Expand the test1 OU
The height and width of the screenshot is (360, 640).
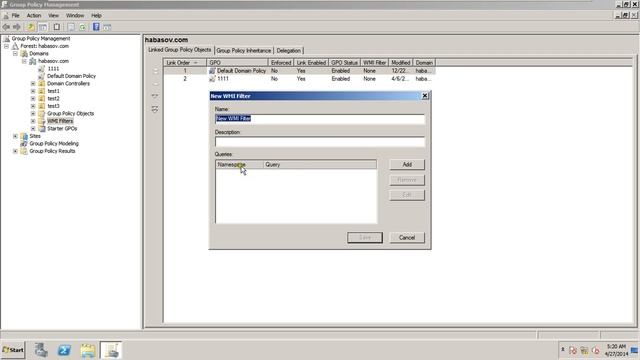click(33, 91)
